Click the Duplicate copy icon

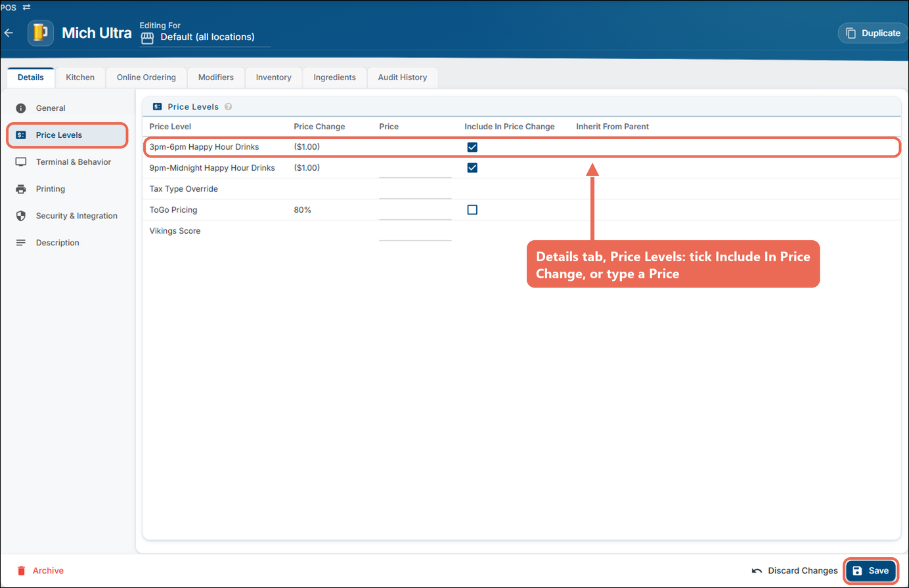tap(851, 33)
